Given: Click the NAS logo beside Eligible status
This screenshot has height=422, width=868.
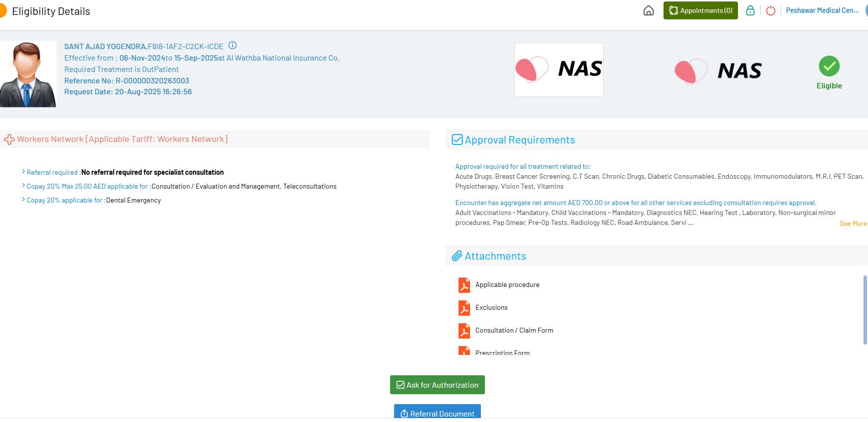Looking at the screenshot, I should (x=718, y=71).
